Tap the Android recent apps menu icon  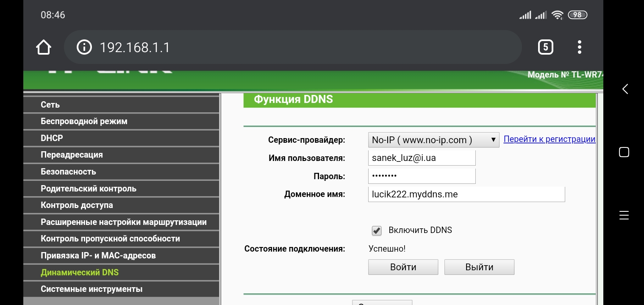pyautogui.click(x=624, y=215)
